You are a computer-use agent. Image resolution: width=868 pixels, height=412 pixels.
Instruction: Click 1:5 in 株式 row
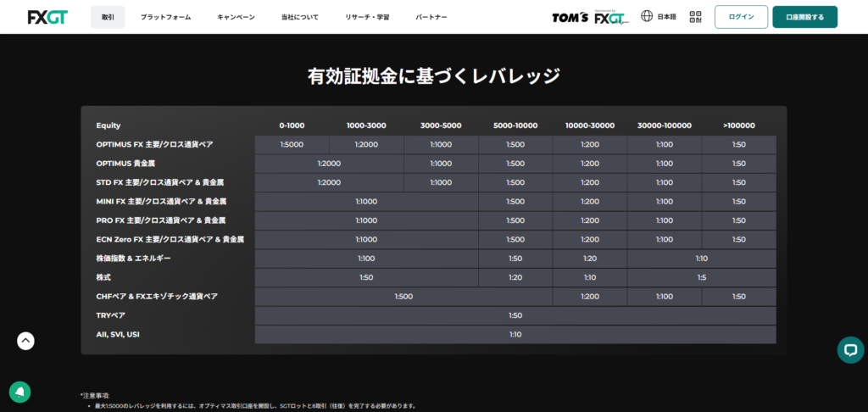tap(702, 277)
